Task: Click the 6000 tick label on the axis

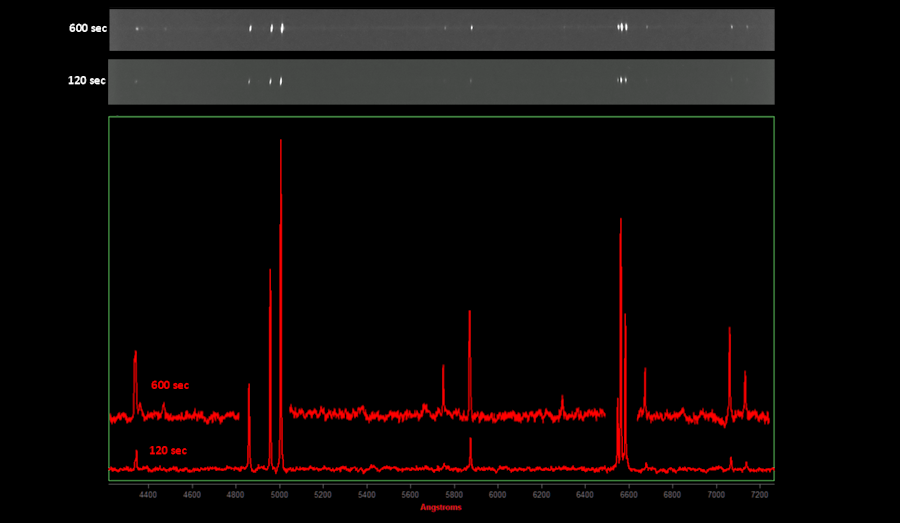Action: coord(498,494)
